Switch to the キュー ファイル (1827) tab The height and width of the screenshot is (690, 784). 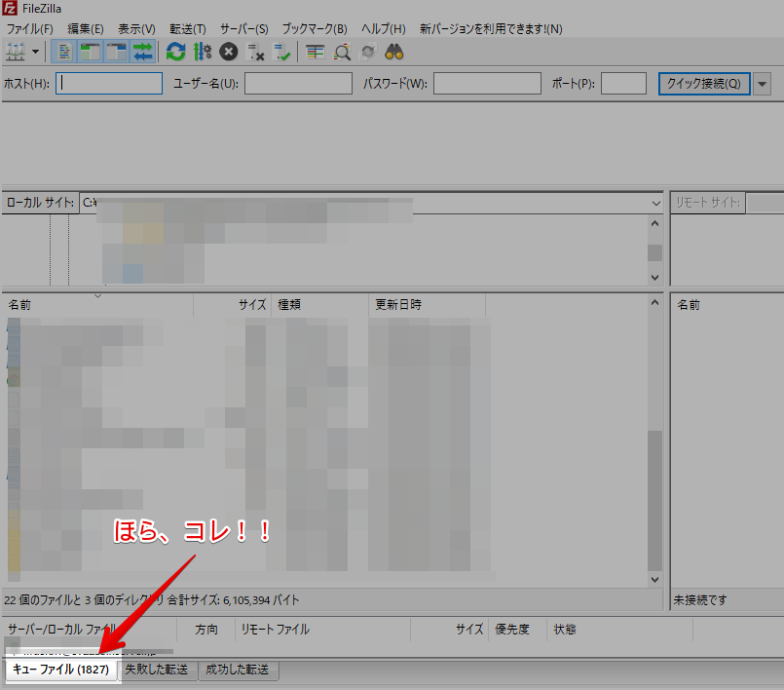(x=61, y=670)
